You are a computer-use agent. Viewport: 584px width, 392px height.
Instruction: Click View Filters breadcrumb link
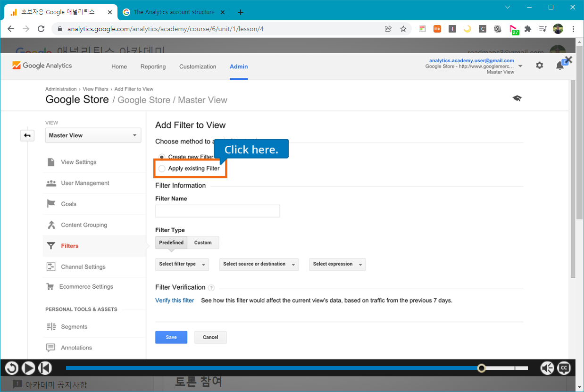pyautogui.click(x=95, y=89)
